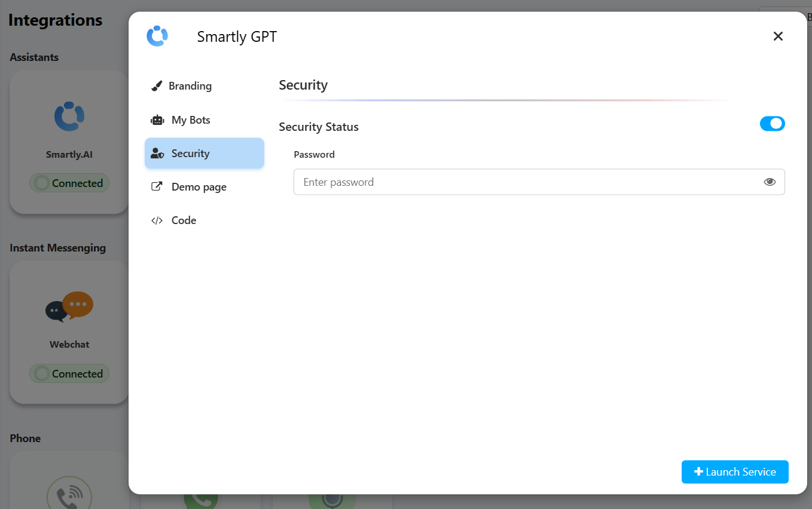The height and width of the screenshot is (509, 812).
Task: Click the Security user-shield icon
Action: (157, 154)
